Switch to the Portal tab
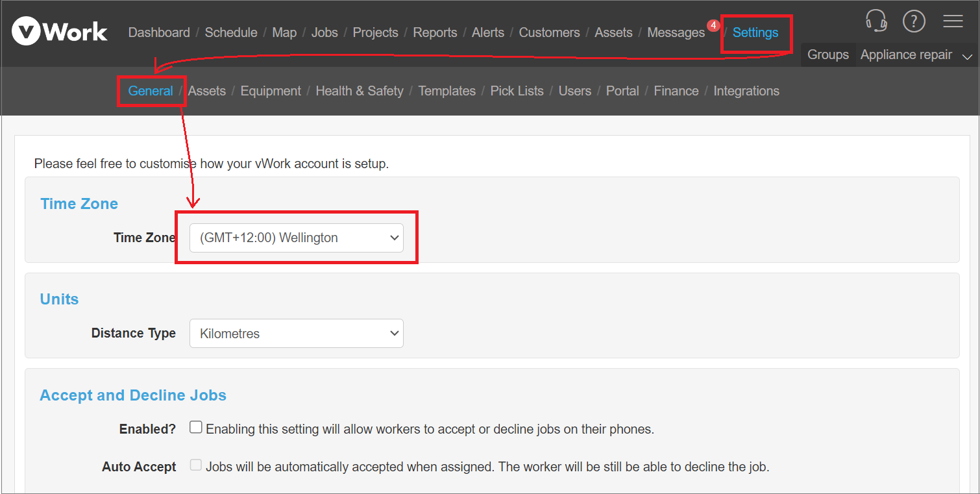The height and width of the screenshot is (494, 980). [622, 91]
